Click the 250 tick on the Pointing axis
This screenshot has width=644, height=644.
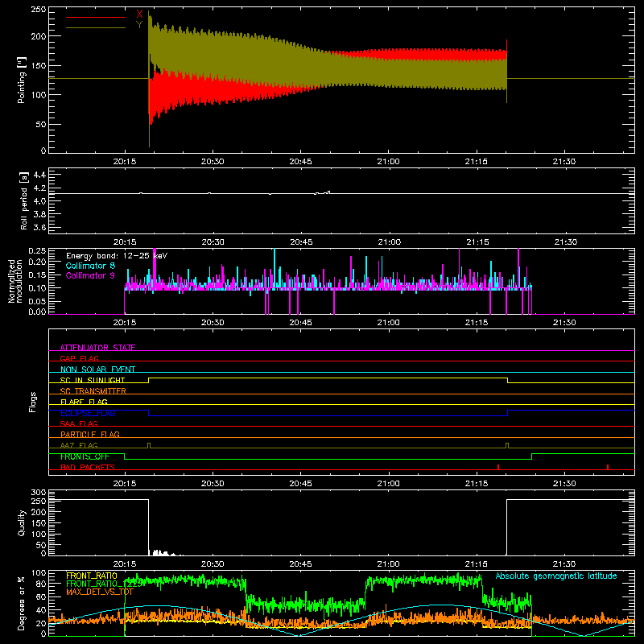coord(39,10)
